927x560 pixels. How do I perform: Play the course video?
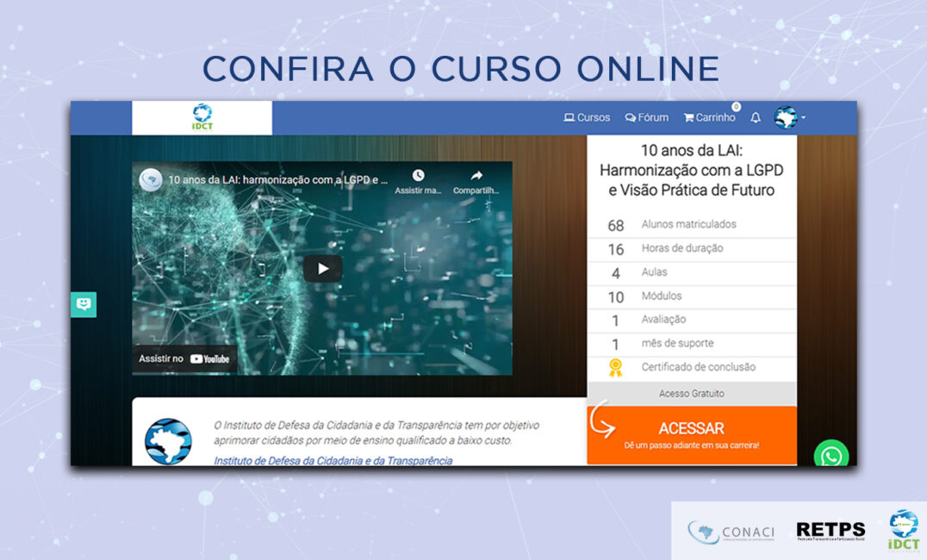click(x=322, y=269)
